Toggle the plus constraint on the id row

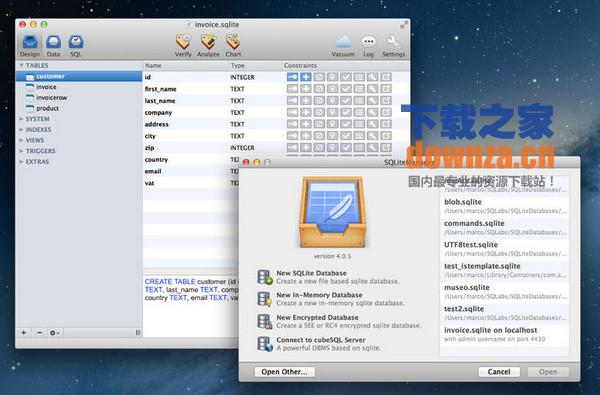click(306, 77)
